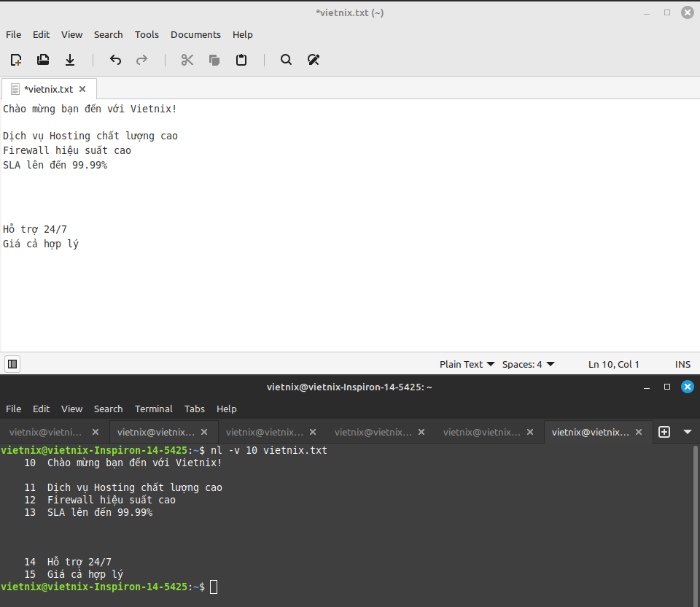Click terminal output line numbered 15
The image size is (700, 607).
(74, 574)
